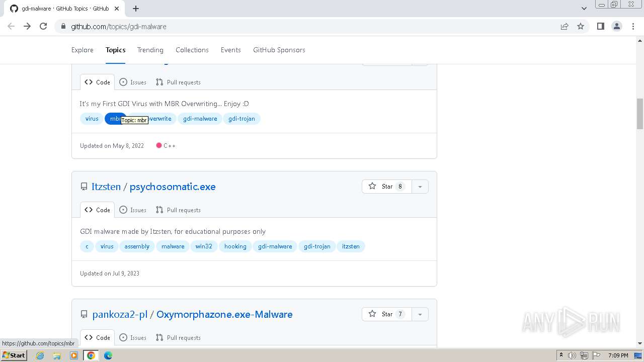Viewport: 644px width, 362px height.
Task: Open Share this page icon in address bar
Action: 565,26
